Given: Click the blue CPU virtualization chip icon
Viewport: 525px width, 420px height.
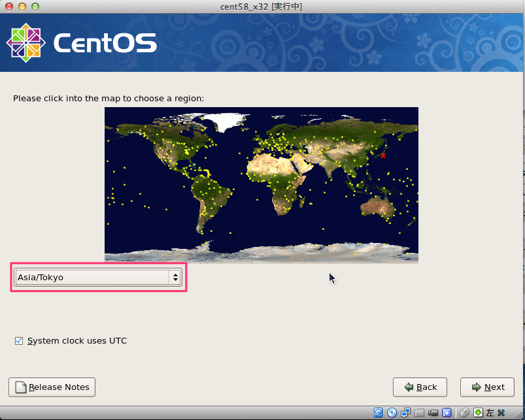Looking at the screenshot, I should (447, 413).
